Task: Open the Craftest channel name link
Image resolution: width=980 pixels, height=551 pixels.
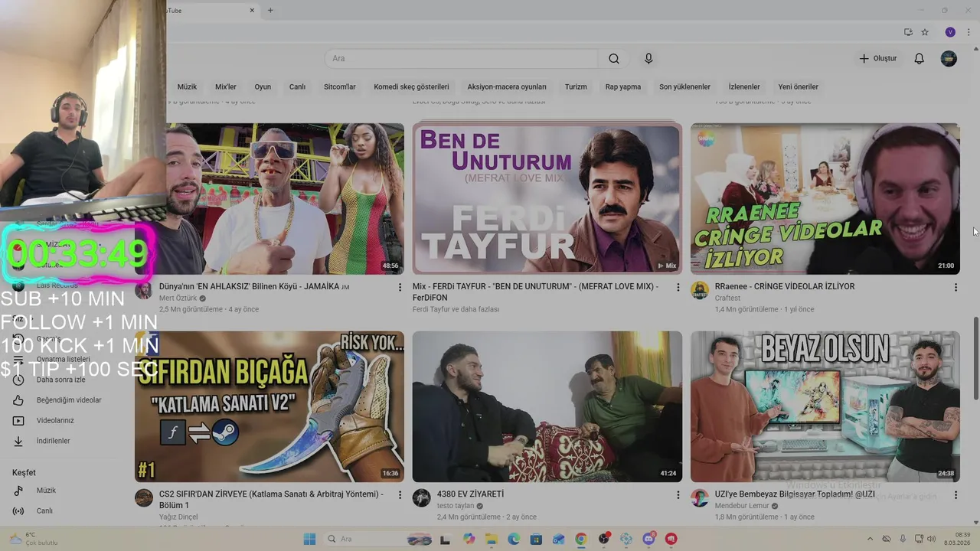Action: (727, 298)
